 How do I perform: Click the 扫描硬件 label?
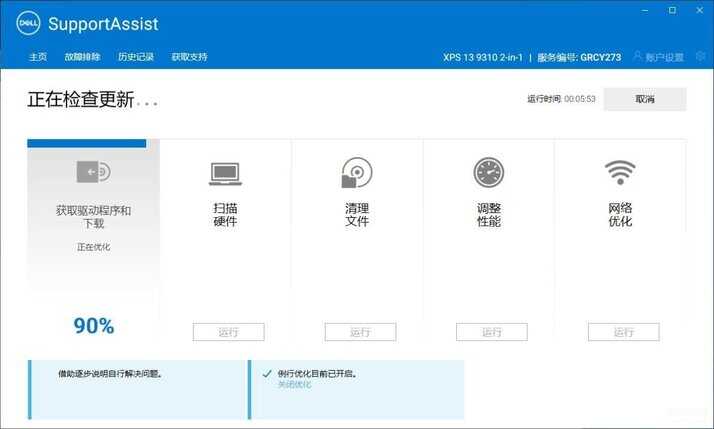coord(225,215)
